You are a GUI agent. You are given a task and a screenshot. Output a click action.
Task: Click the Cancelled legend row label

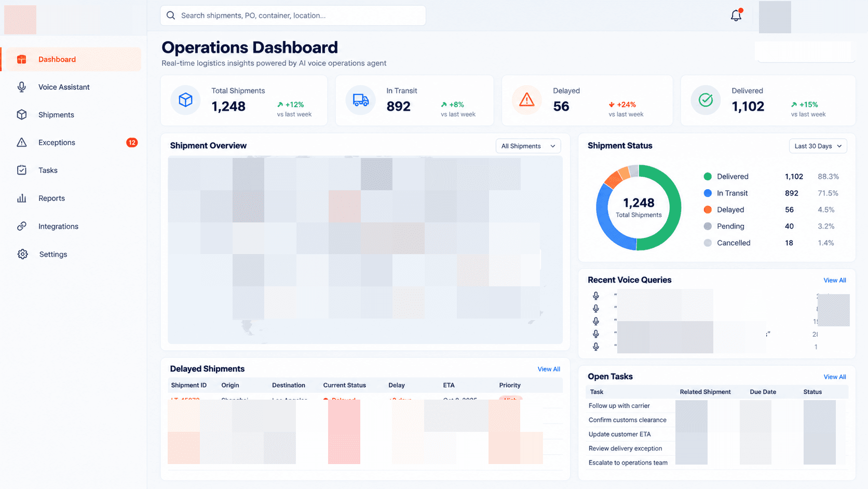pyautogui.click(x=734, y=243)
